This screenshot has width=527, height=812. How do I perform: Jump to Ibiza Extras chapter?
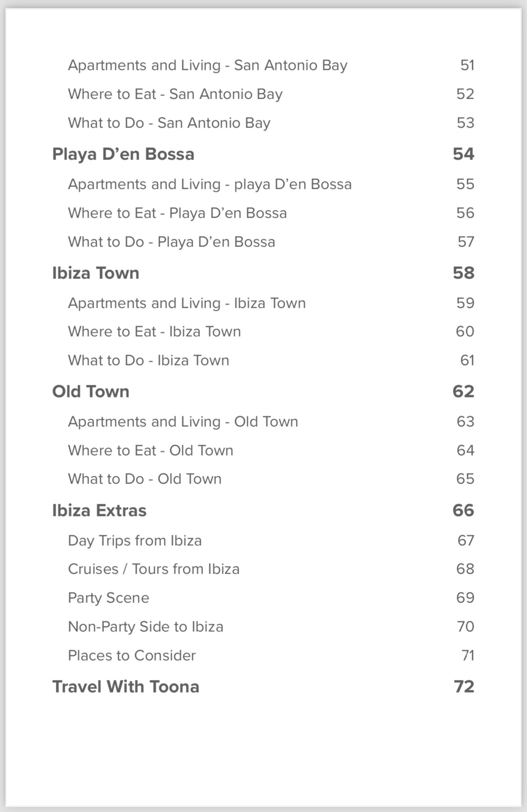[x=99, y=511]
